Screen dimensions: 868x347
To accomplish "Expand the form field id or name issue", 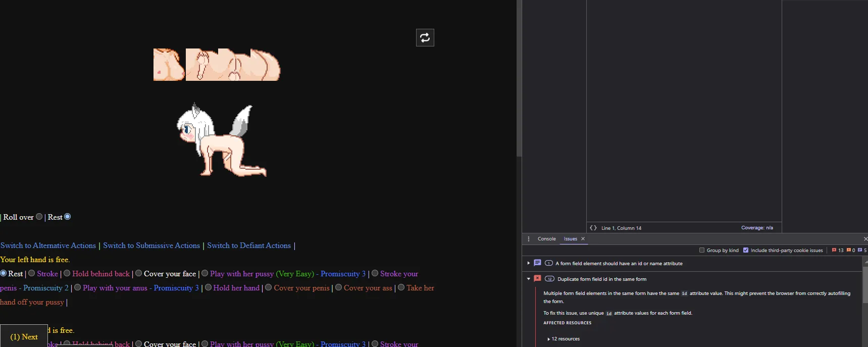I will pyautogui.click(x=528, y=263).
